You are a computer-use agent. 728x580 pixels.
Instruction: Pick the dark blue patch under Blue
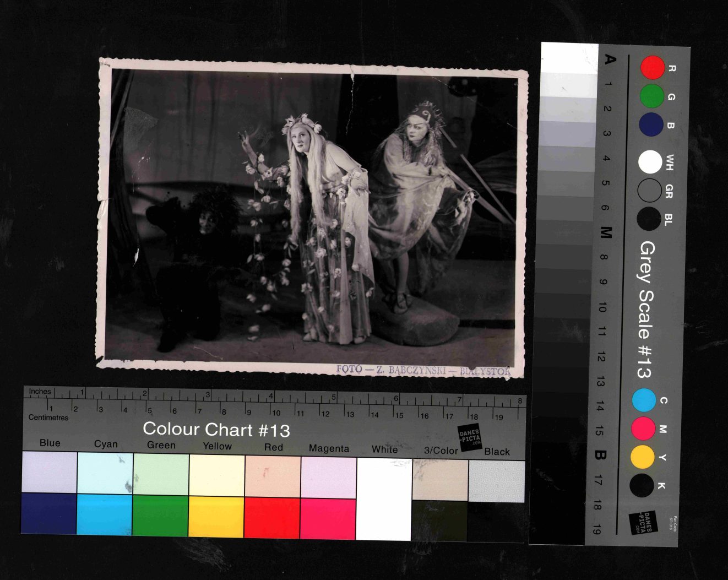click(48, 513)
